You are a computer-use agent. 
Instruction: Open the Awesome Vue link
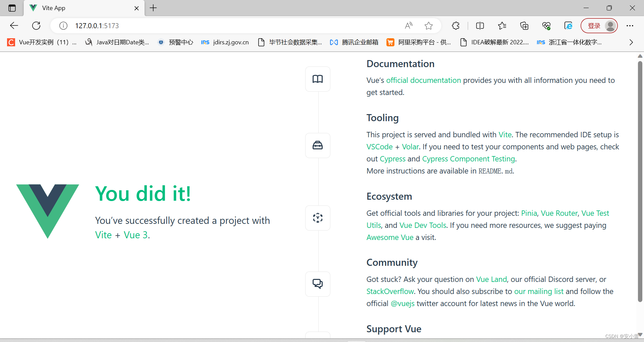point(390,237)
